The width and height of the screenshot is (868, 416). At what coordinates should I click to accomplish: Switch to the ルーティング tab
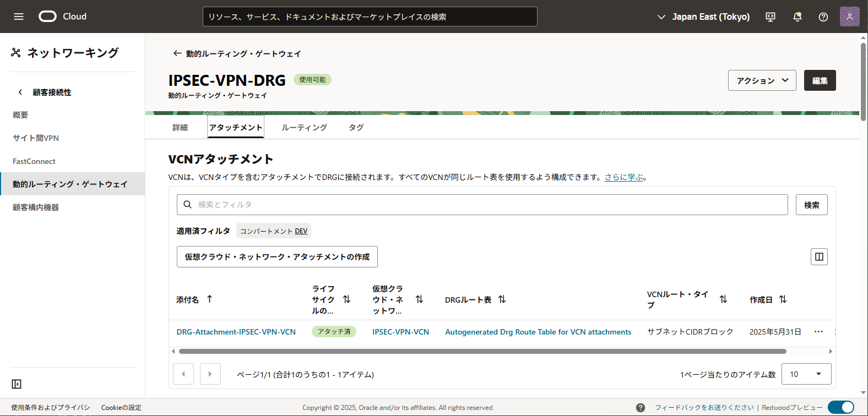coord(305,128)
